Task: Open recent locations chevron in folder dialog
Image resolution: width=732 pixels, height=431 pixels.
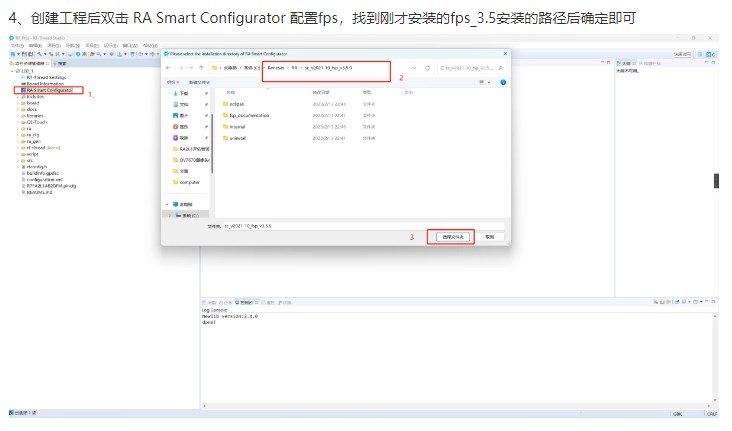Action: pos(191,68)
